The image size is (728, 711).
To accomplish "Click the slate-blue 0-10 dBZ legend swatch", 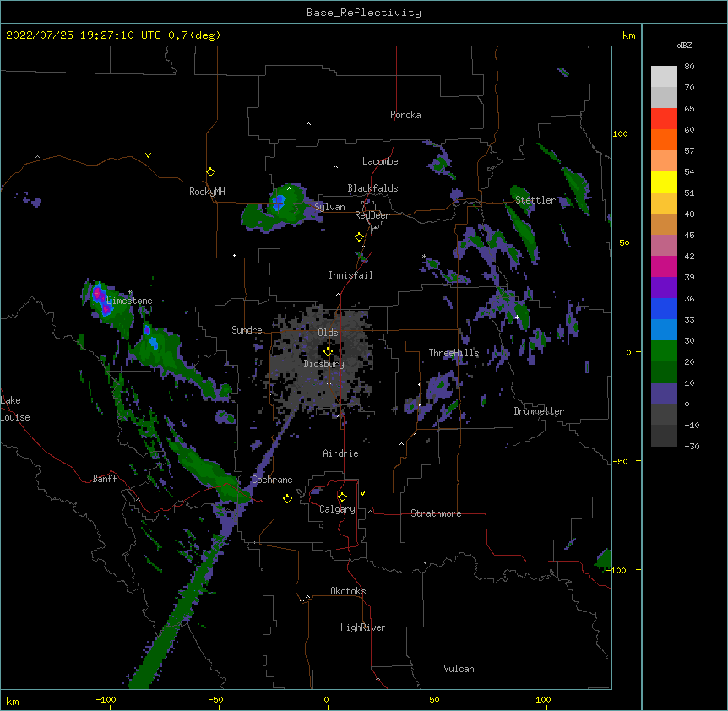I will (x=664, y=393).
